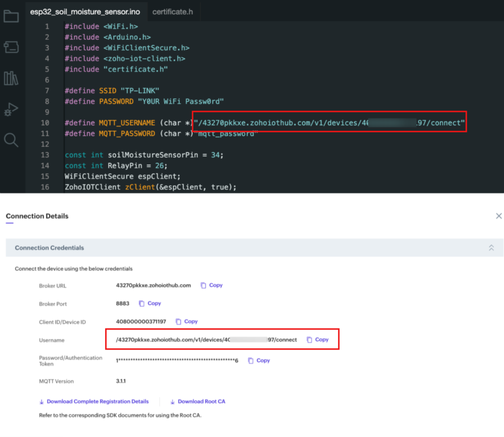This screenshot has width=504, height=437.
Task: Click the WiFiClientSecure espClient line
Action: (x=122, y=176)
